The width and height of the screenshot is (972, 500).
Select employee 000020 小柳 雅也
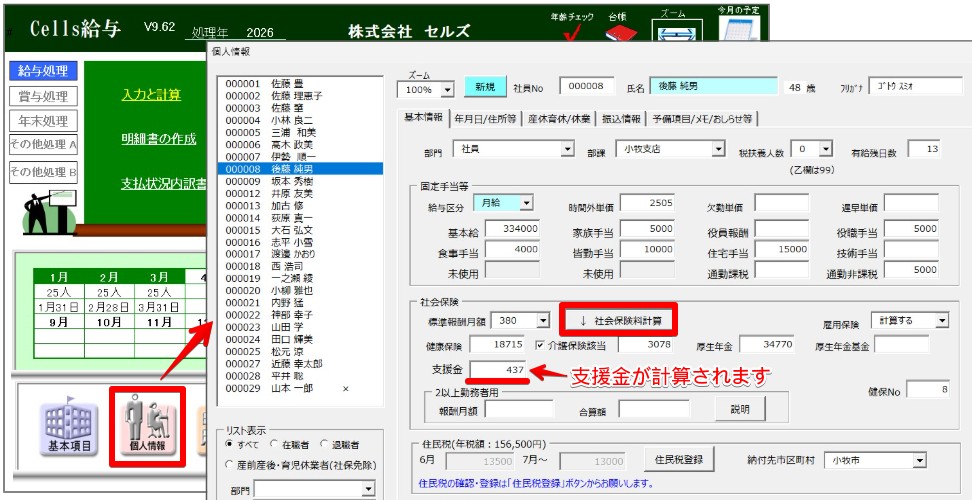[300, 291]
